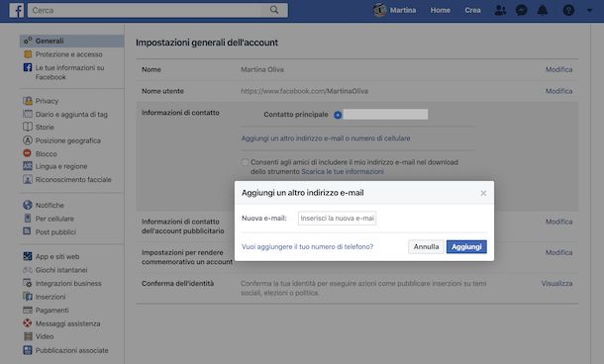Click the Messaggi assistenza lifebuoy icon
604x364 pixels.
[x=28, y=323]
